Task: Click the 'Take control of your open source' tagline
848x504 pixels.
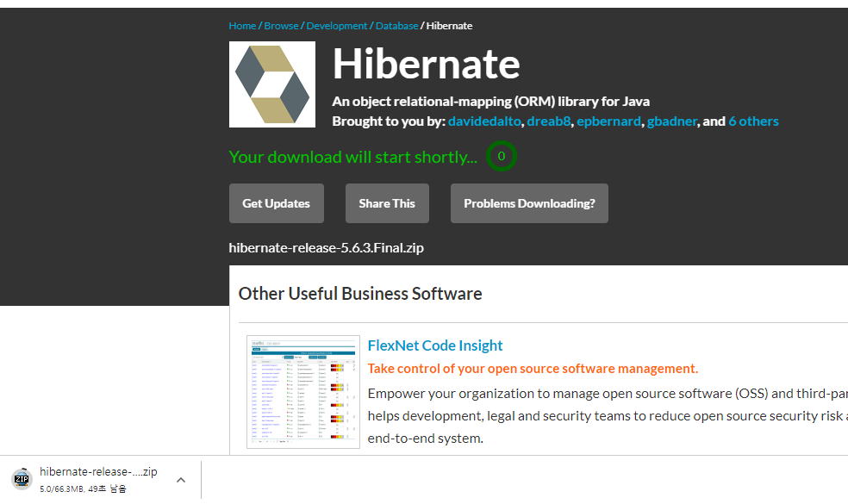Action: [533, 369]
